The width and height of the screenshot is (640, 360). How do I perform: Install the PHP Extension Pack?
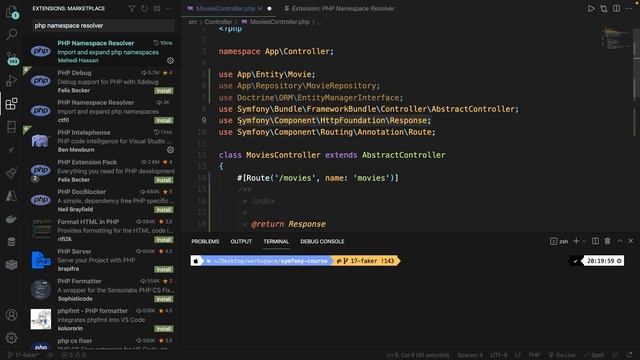pyautogui.click(x=164, y=180)
